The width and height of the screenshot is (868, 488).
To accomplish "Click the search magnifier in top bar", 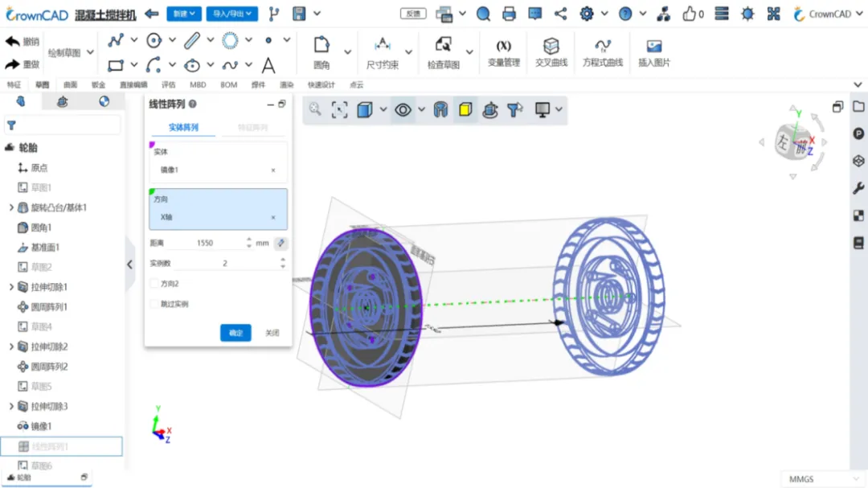I will (x=483, y=14).
